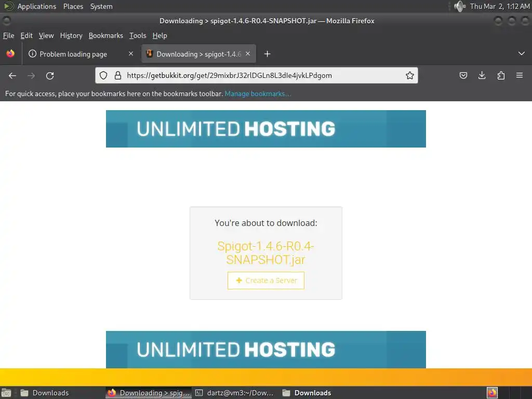
Task: Open the tracking protection shield icon
Action: pos(103,75)
